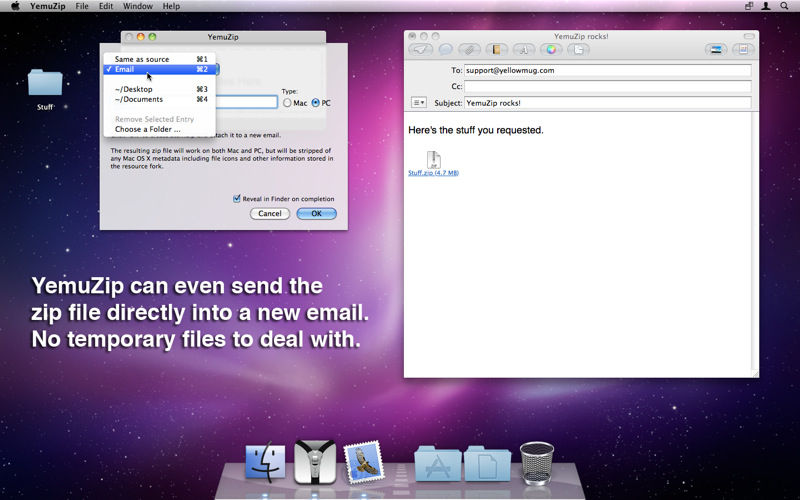Show the Fonts panel via letter A icon

point(523,49)
